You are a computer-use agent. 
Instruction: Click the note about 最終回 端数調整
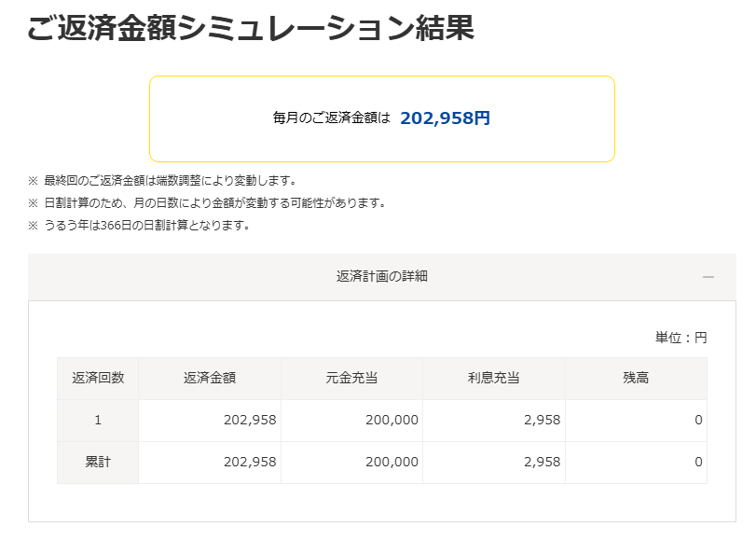170,180
